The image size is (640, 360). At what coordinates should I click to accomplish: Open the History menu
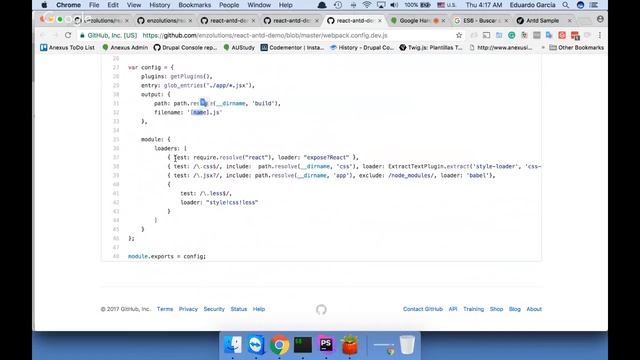pyautogui.click(x=159, y=5)
